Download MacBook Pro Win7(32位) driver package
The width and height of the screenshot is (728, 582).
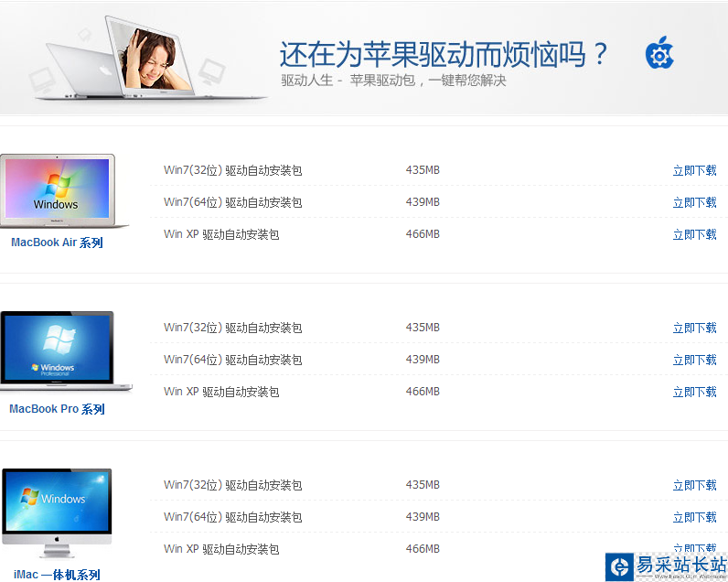pyautogui.click(x=694, y=328)
